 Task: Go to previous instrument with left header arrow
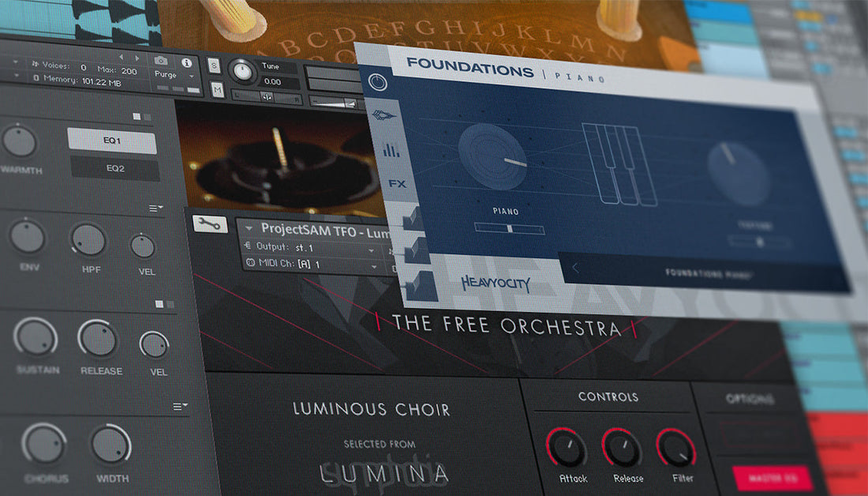click(x=122, y=57)
